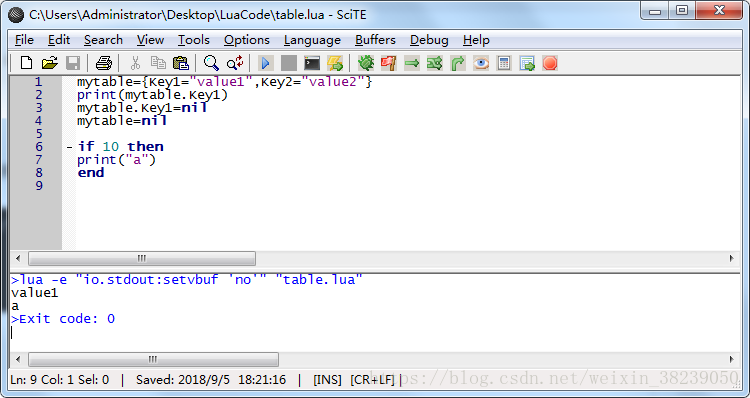Click the 'end' keyword on line 8
Viewport: 750px width, 398px height.
91,173
